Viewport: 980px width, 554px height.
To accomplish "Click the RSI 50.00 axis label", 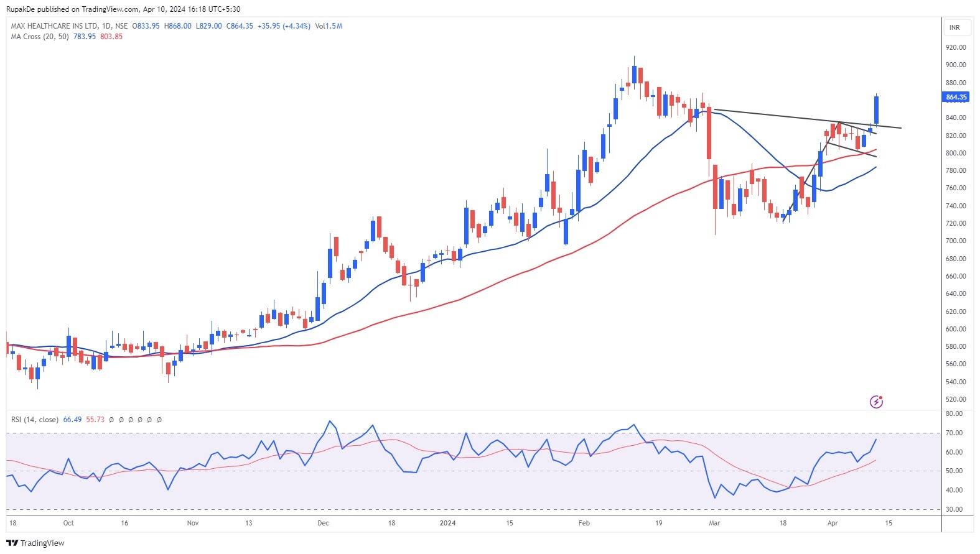I will pyautogui.click(x=954, y=471).
